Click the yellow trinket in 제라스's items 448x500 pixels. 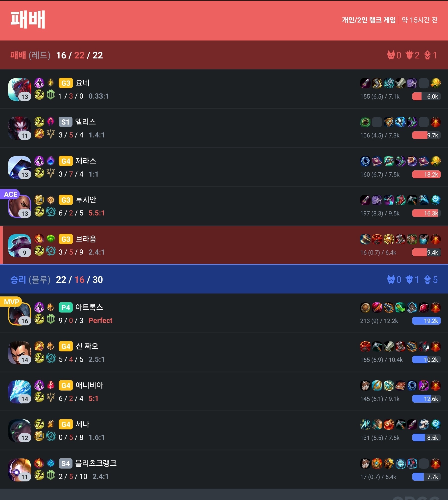[x=436, y=161]
